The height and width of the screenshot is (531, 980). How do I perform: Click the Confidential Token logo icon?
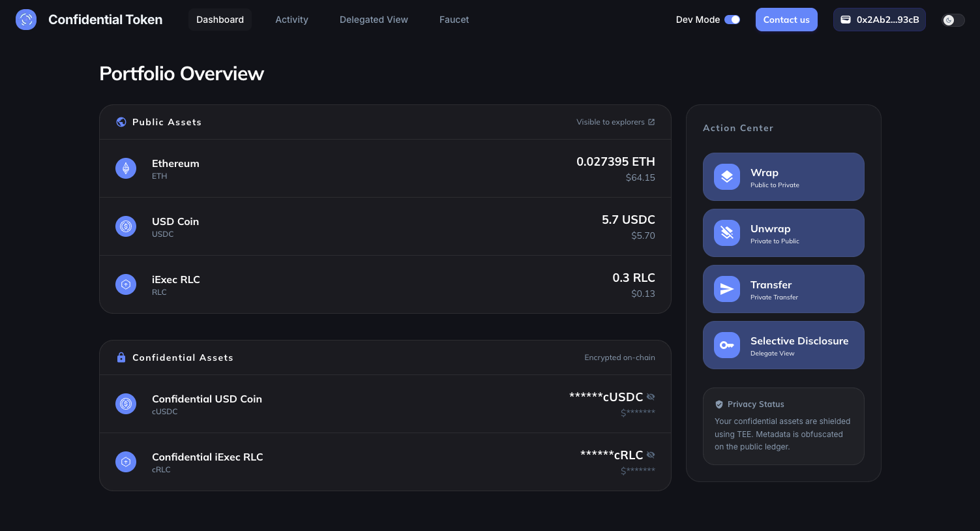26,20
